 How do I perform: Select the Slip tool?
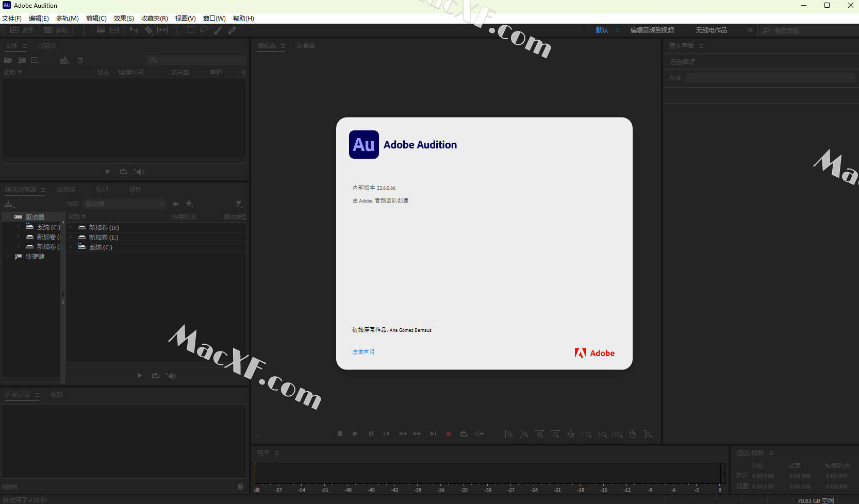[x=162, y=30]
